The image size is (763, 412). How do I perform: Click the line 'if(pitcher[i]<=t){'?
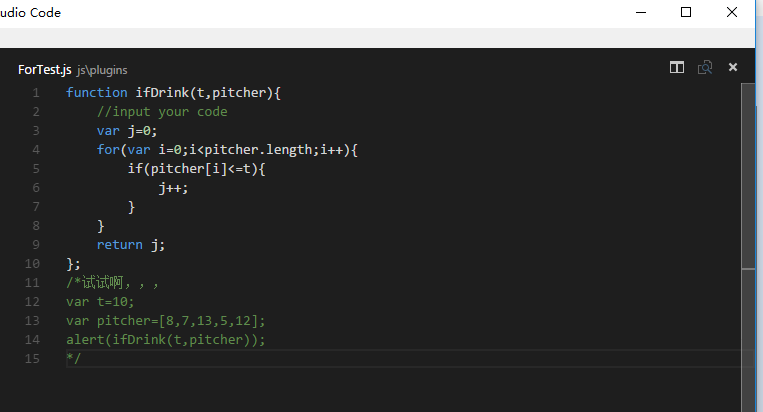click(x=197, y=169)
